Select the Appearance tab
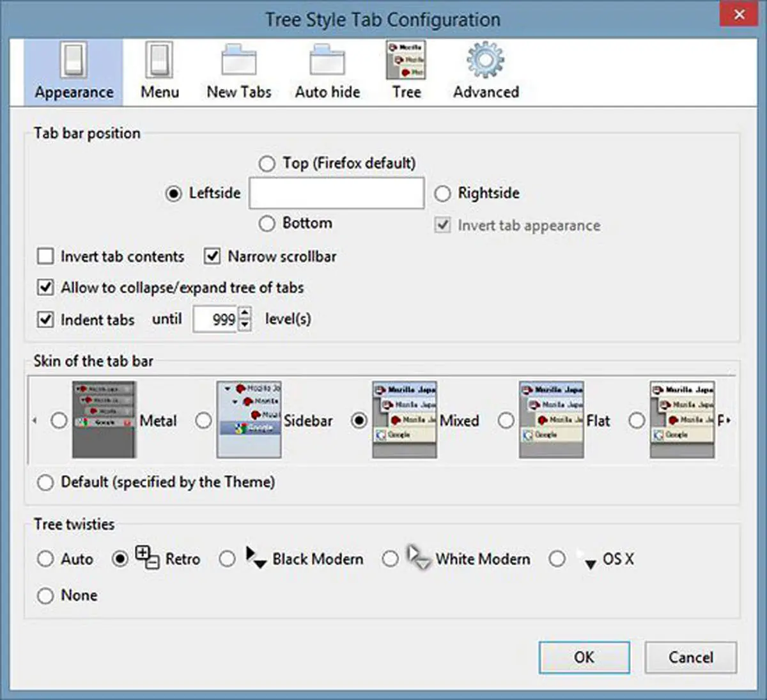This screenshot has width=767, height=700. (x=74, y=72)
